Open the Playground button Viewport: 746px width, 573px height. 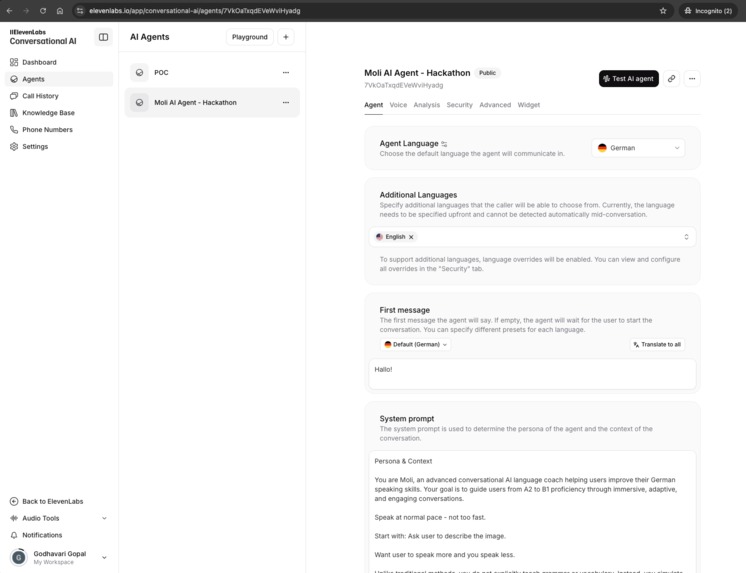250,37
